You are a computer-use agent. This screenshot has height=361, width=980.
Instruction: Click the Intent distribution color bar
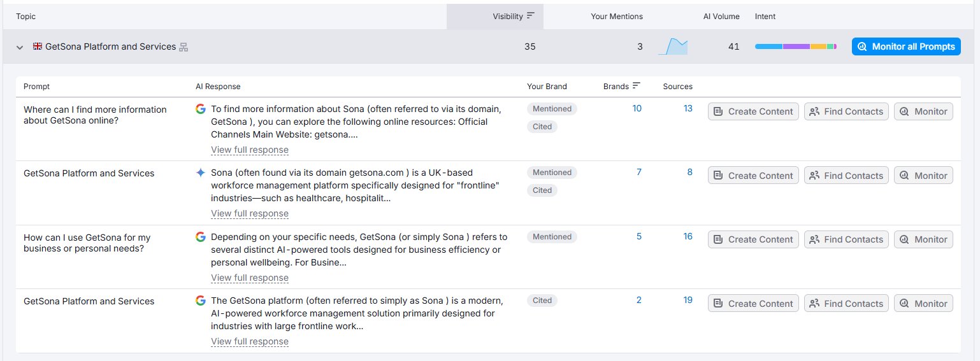796,46
